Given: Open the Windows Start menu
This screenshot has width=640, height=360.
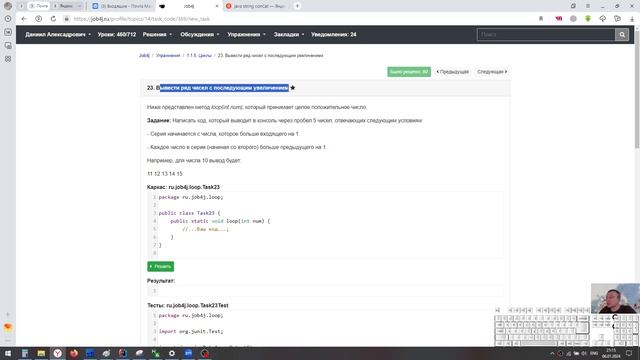Looking at the screenshot, I should 8,353.
